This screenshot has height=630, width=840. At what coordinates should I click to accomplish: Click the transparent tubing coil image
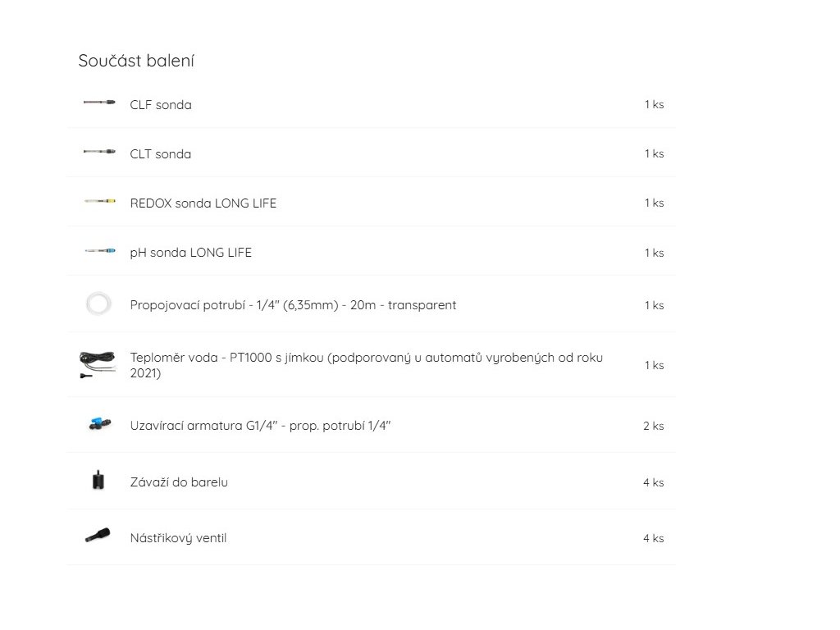tap(98, 304)
